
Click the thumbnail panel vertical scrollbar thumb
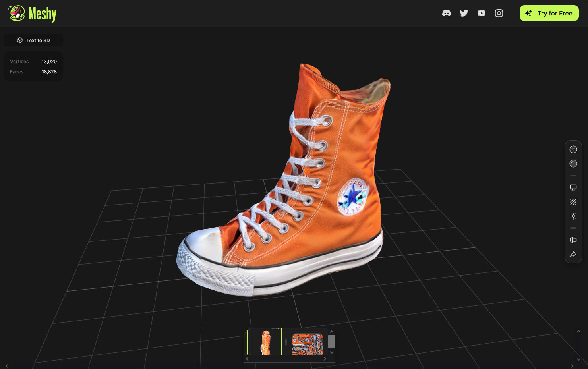(x=331, y=341)
